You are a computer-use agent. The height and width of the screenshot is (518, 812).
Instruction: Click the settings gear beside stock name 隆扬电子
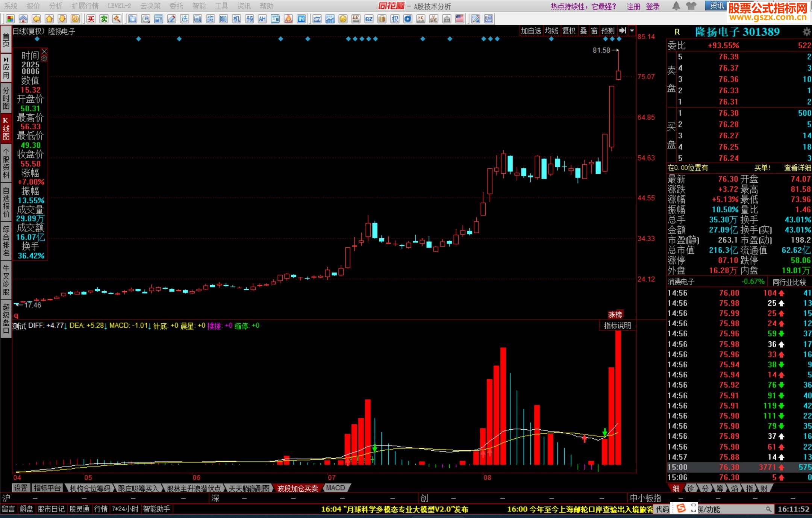[806, 32]
